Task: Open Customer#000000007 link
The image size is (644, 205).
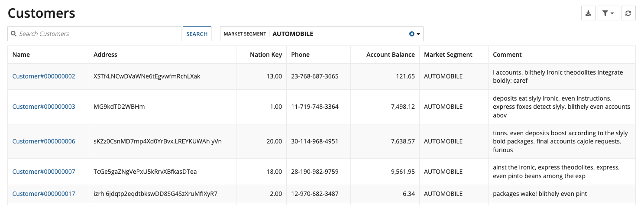Action: [x=44, y=172]
